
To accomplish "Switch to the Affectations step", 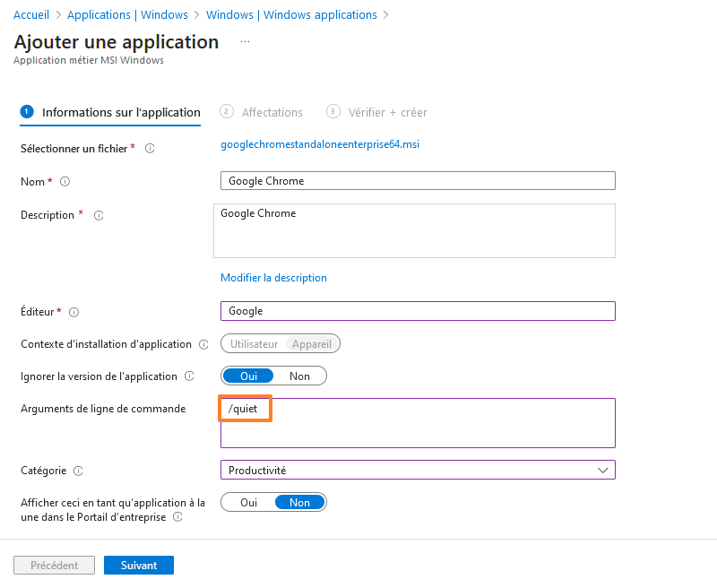I will click(x=270, y=112).
